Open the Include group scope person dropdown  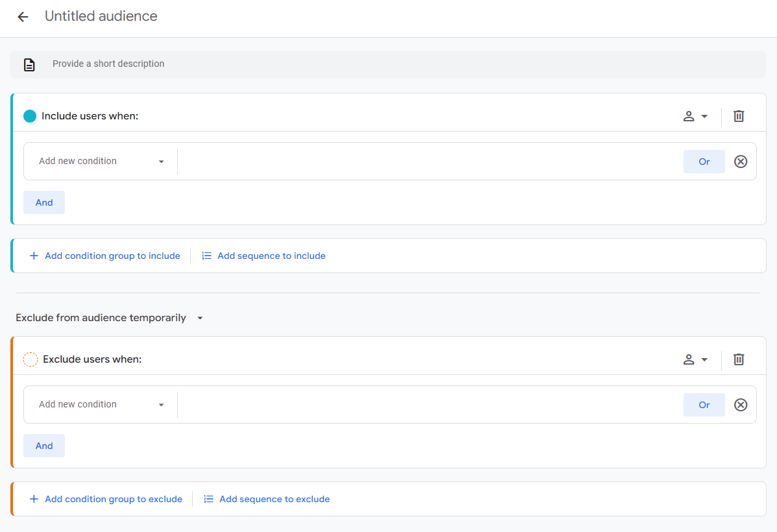pyautogui.click(x=695, y=116)
